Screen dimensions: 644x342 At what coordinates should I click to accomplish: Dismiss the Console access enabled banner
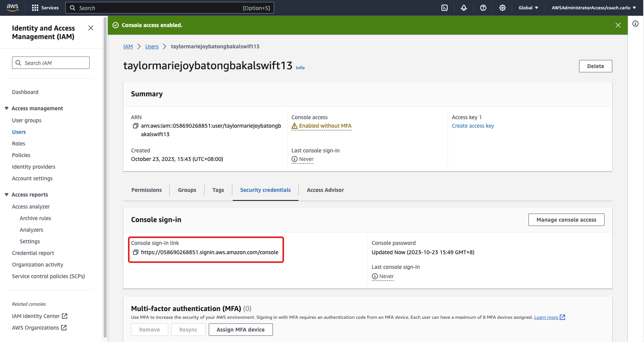[x=618, y=25]
